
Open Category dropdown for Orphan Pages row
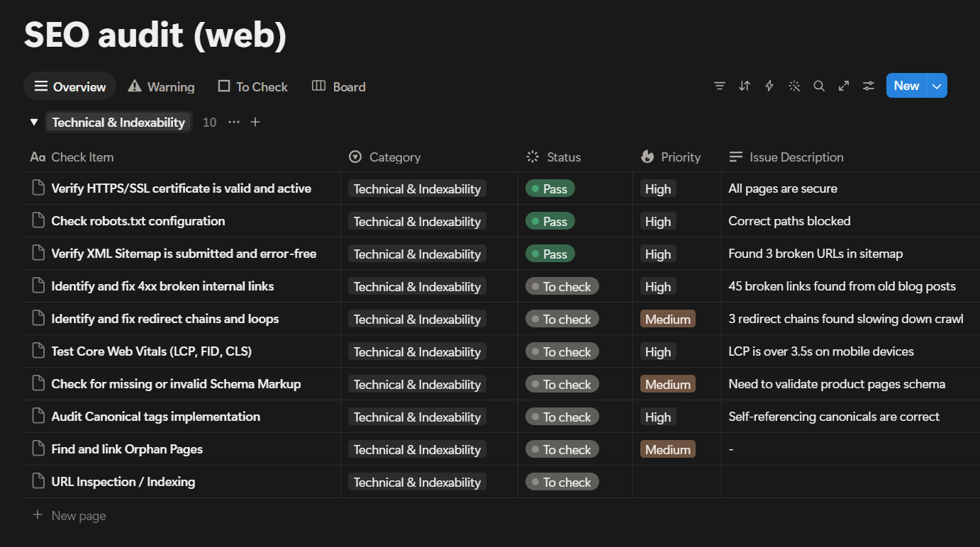[417, 449]
